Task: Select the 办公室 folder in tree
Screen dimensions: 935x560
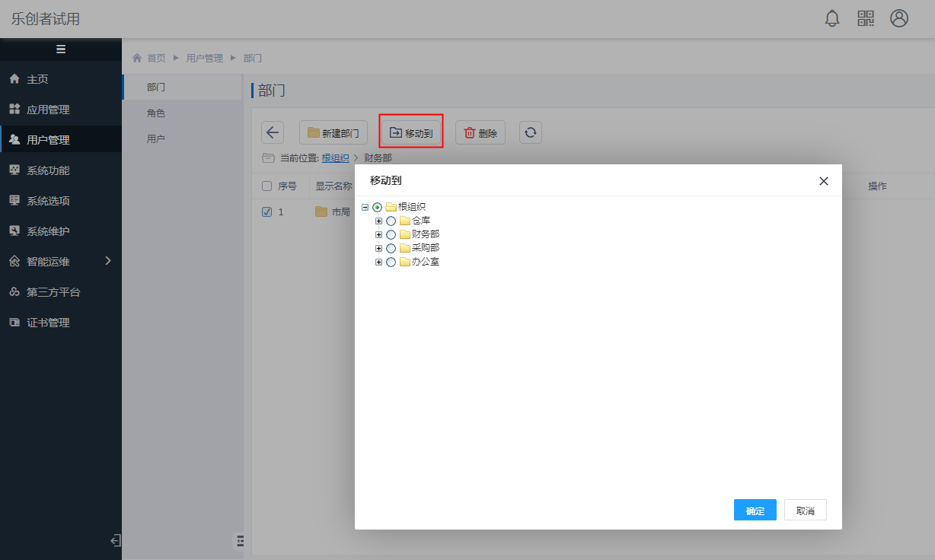Action: pyautogui.click(x=425, y=262)
